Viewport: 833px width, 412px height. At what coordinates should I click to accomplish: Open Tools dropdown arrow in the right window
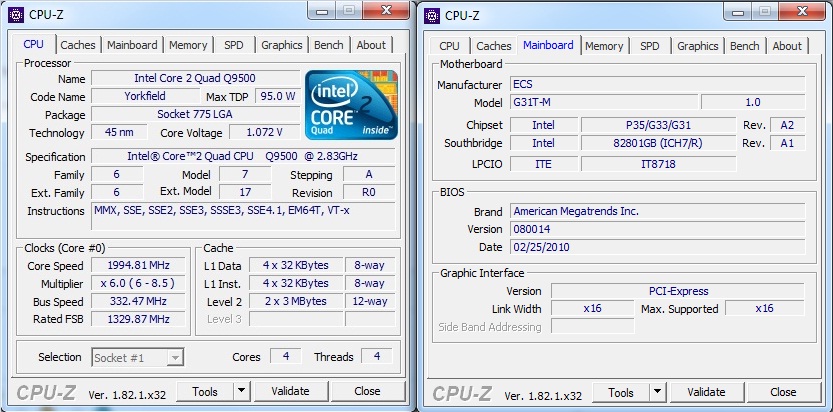pyautogui.click(x=658, y=393)
